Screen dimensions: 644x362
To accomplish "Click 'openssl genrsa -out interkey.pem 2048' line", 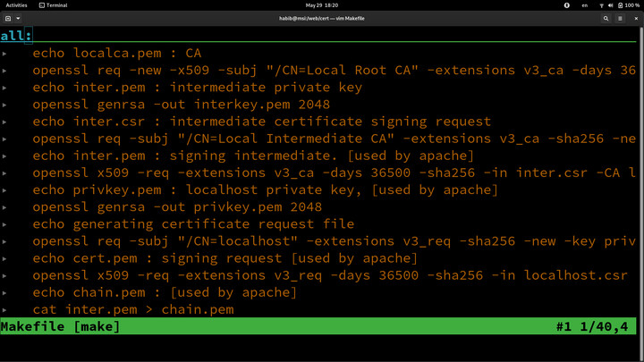I will click(182, 105).
